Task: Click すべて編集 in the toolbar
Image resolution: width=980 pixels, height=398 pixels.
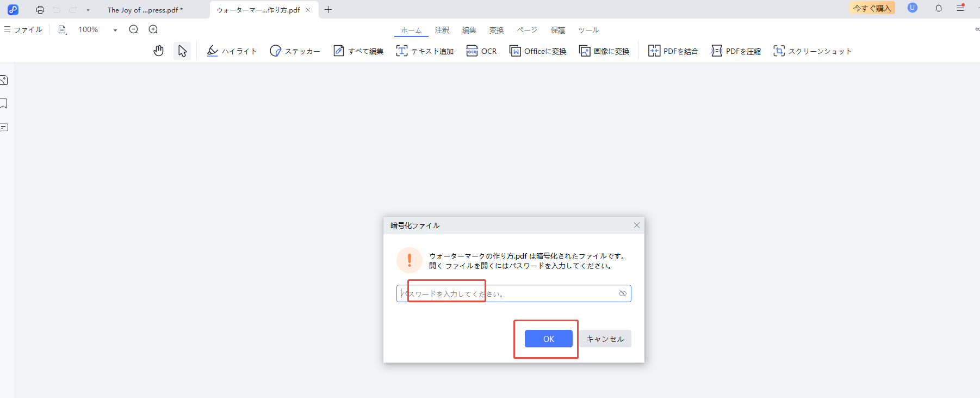Action: [x=358, y=51]
